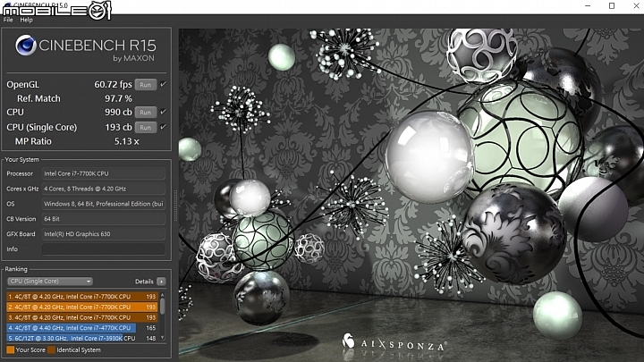The height and width of the screenshot is (362, 644).
Task: Click the 990 cb CPU score
Action: (118, 112)
